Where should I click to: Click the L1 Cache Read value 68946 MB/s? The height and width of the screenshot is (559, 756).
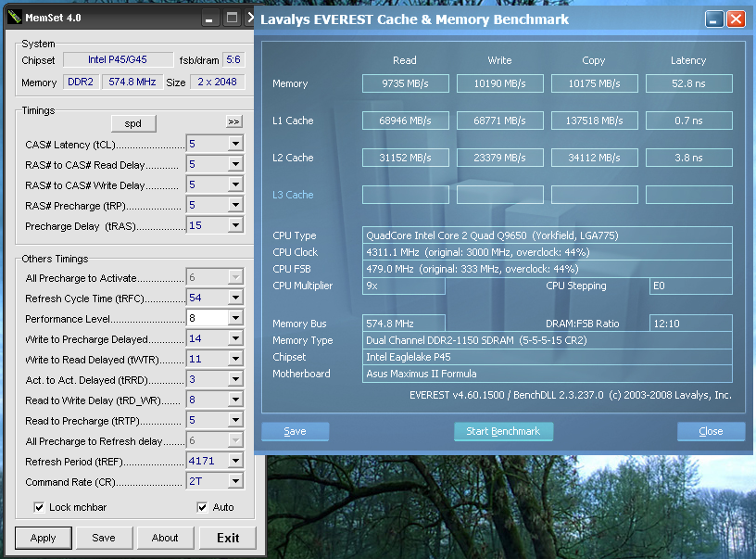click(x=406, y=121)
